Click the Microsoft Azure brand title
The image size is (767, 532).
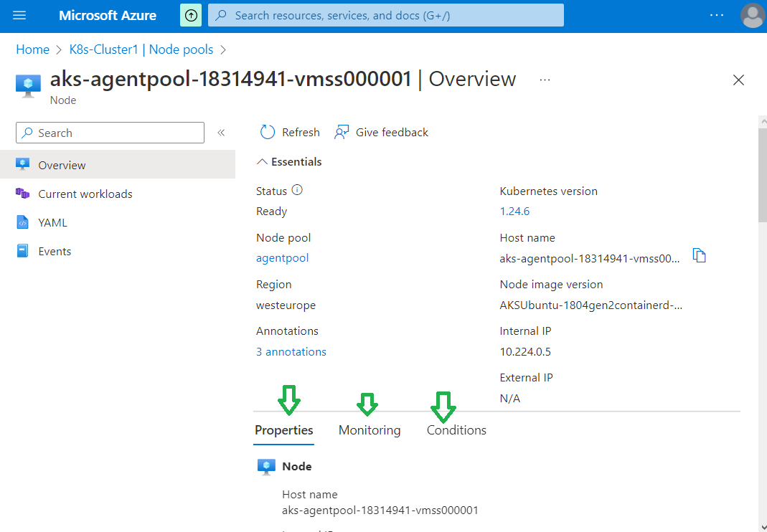coord(108,16)
